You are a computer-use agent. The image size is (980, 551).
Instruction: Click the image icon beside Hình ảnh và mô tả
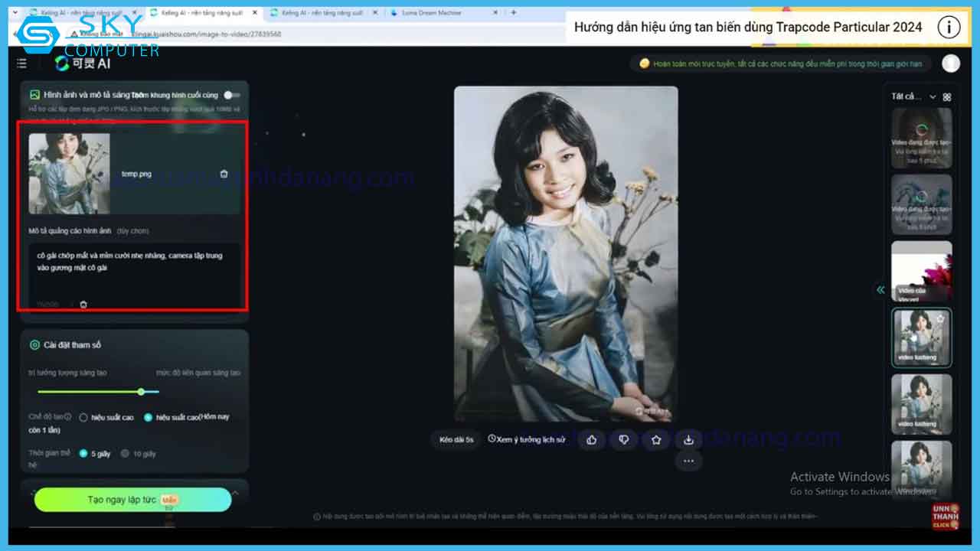pos(34,95)
